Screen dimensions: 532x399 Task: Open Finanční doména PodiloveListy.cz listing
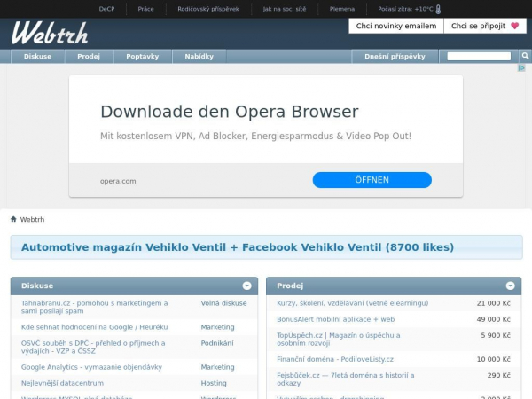(x=335, y=359)
